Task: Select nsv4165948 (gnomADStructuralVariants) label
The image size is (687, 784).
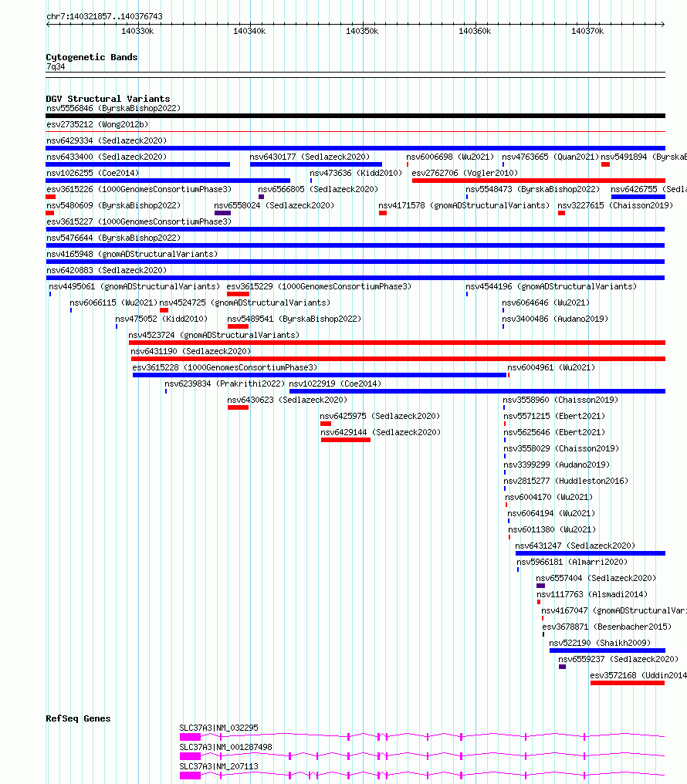Action: coord(132,254)
